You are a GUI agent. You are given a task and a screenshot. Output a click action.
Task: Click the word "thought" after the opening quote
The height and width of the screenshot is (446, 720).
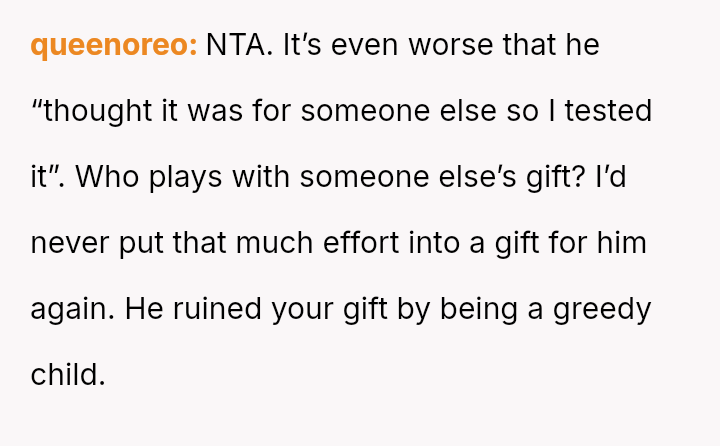coord(97,112)
